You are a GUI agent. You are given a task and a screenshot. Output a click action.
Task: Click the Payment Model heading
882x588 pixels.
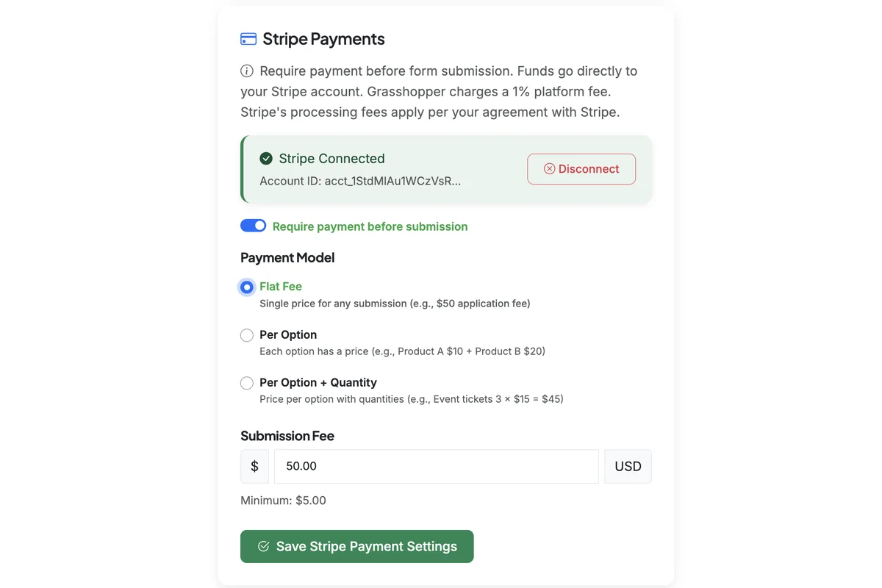tap(287, 257)
